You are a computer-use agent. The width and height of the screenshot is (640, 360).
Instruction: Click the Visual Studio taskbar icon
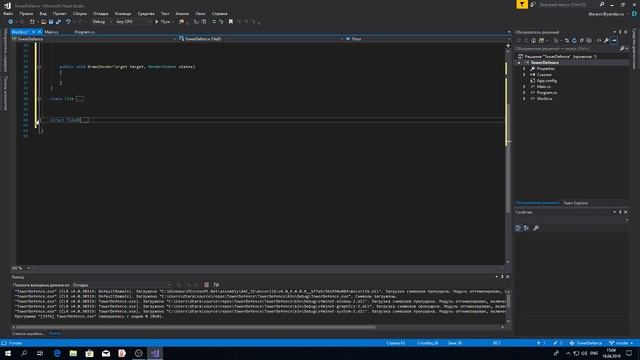click(x=155, y=353)
